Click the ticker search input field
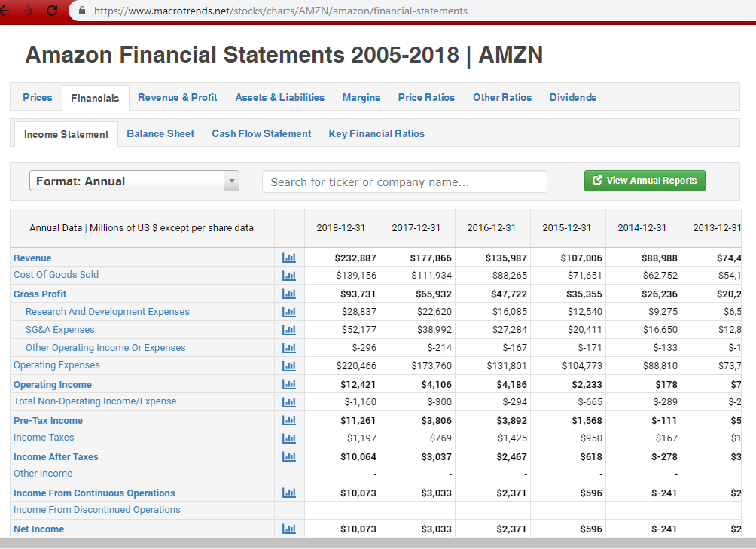Image resolution: width=756 pixels, height=549 pixels. (x=404, y=181)
